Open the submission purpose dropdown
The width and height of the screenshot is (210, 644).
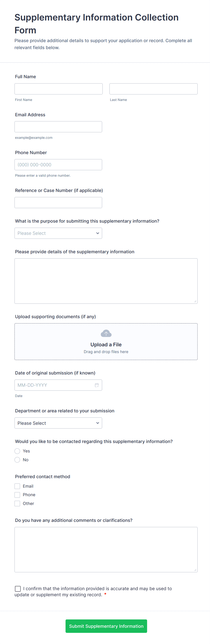pos(58,233)
